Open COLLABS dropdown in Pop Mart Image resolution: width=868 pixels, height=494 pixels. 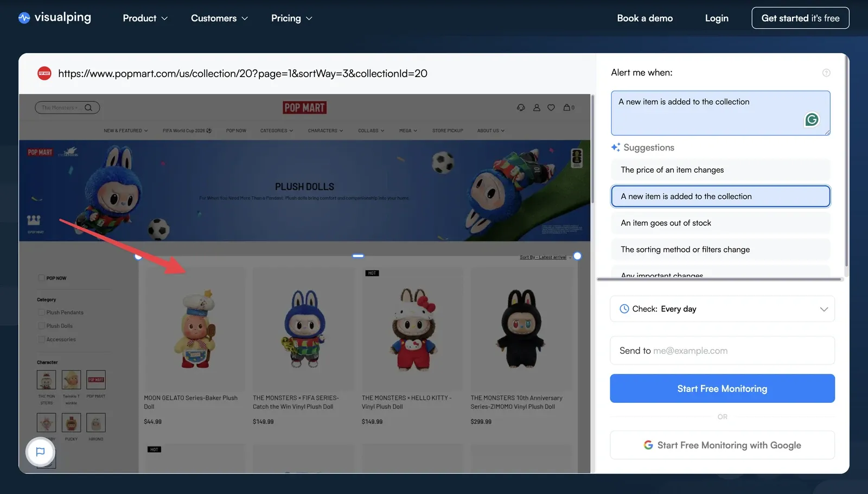pos(371,131)
